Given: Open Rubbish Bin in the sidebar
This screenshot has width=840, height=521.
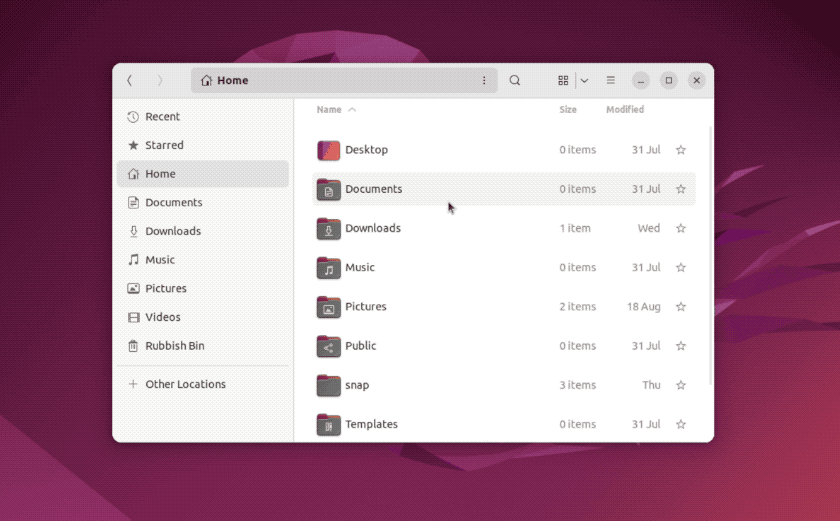Looking at the screenshot, I should coord(202,345).
